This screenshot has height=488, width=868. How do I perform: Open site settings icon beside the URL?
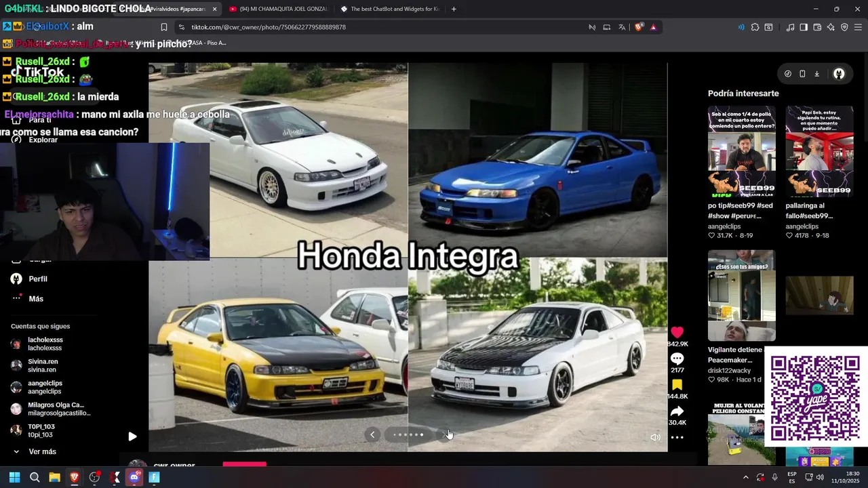pyautogui.click(x=181, y=27)
